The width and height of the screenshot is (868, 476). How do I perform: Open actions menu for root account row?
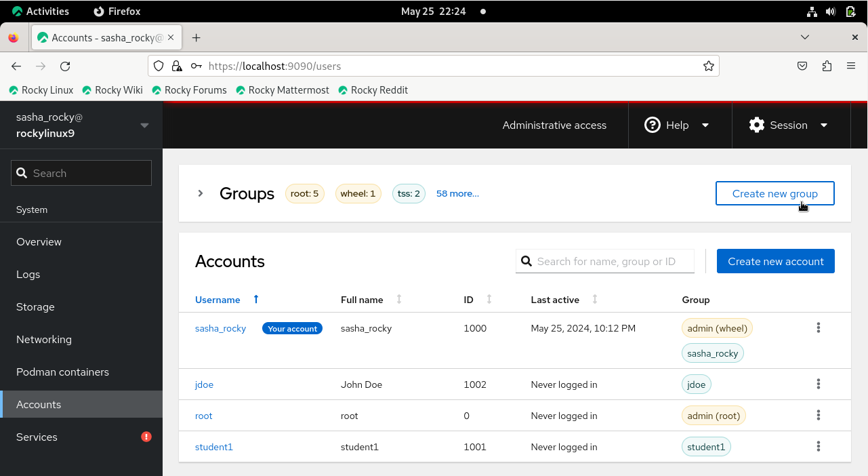[x=819, y=416]
